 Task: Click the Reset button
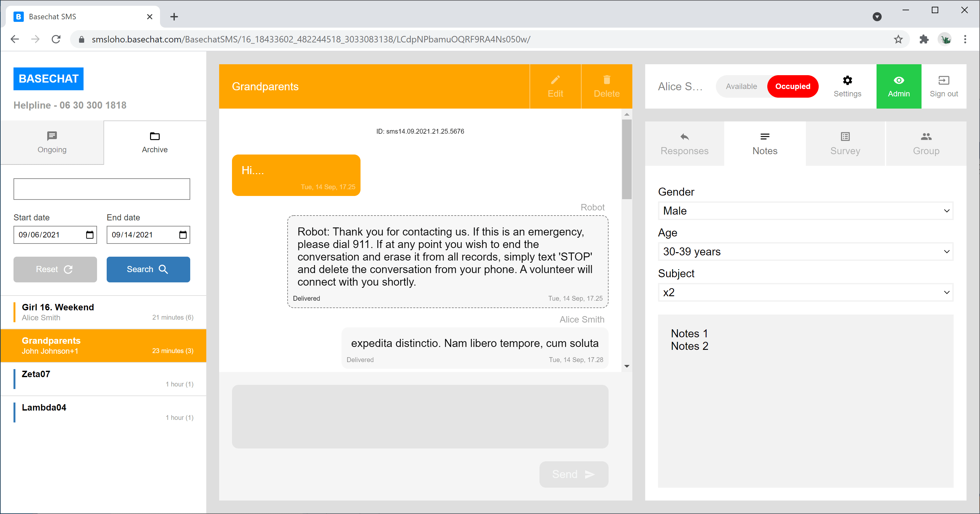coord(55,269)
